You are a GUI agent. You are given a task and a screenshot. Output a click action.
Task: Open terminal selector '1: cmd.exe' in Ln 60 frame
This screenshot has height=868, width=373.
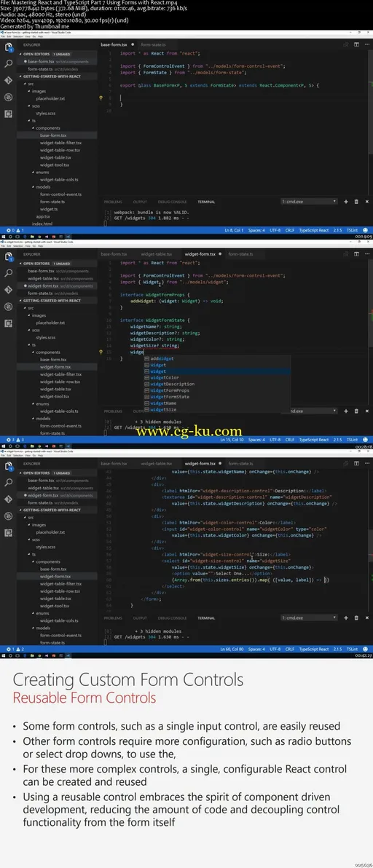coord(308,618)
